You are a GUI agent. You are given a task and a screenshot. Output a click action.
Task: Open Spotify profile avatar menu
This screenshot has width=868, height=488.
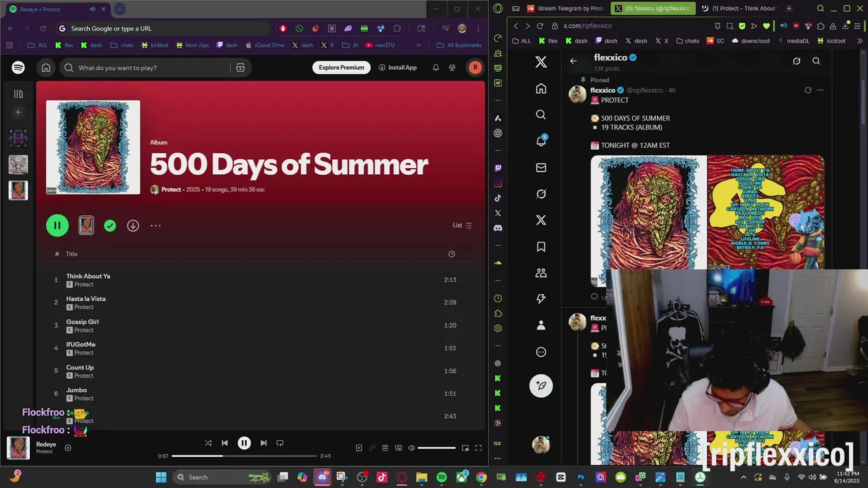[475, 67]
